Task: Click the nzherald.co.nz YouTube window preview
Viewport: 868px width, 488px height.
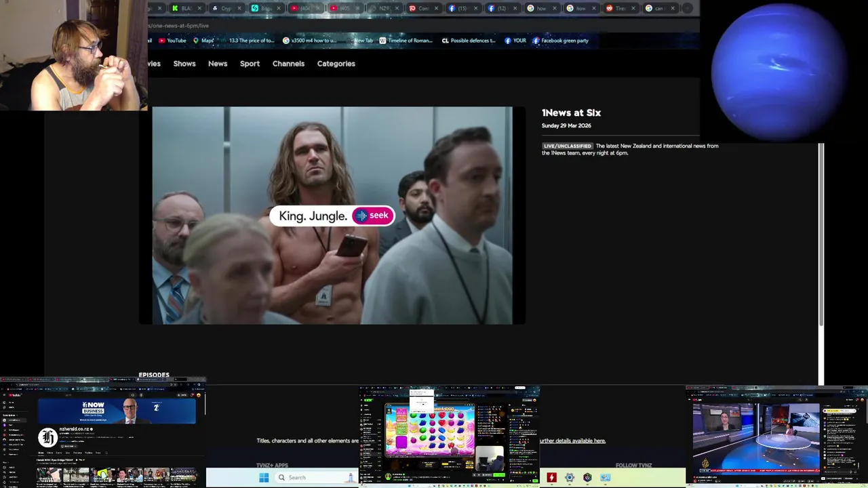Action: point(102,434)
